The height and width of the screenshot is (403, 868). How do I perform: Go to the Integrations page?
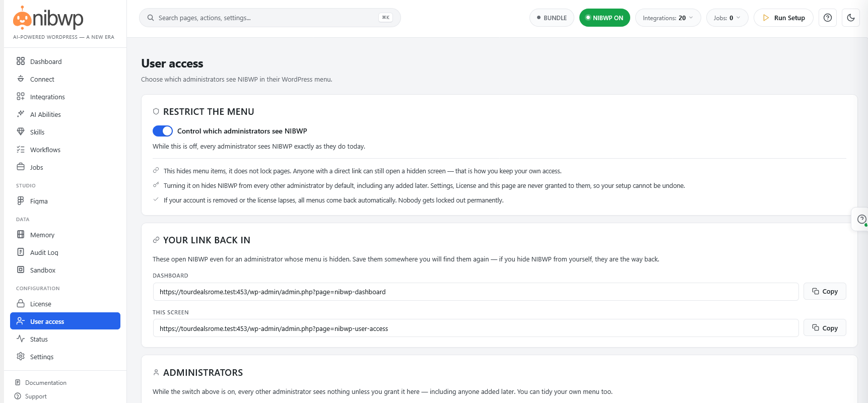[65, 97]
